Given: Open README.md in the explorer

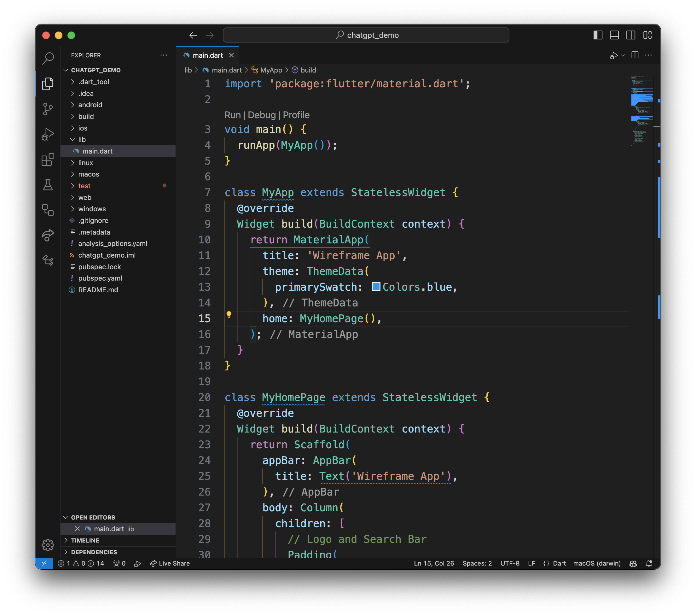Looking at the screenshot, I should (118, 290).
